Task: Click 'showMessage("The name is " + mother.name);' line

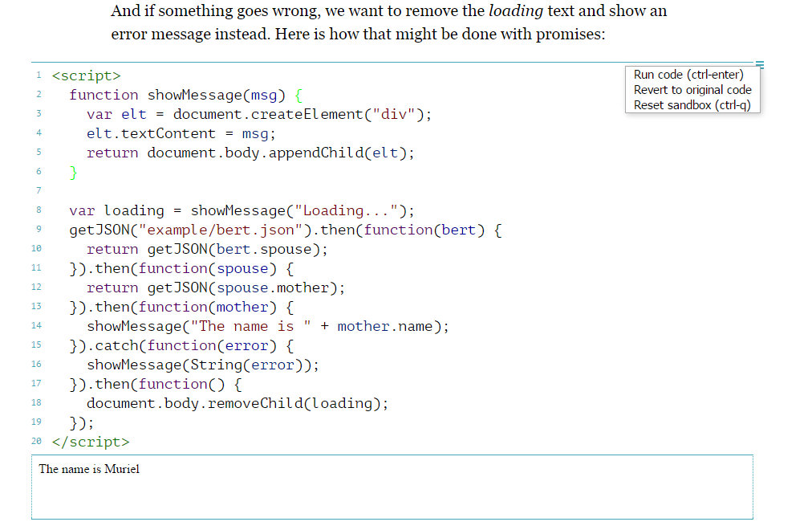Action: click(x=268, y=326)
